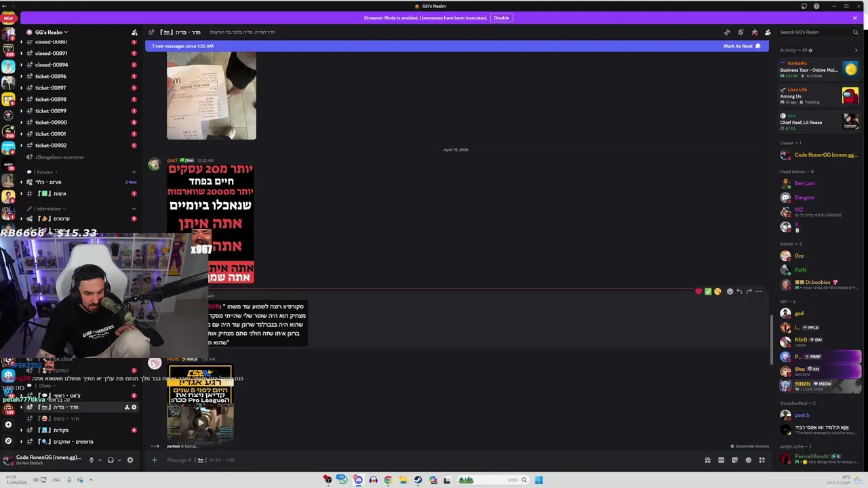
Task: Open Code RonenGG member in Owner list
Action: (x=820, y=155)
